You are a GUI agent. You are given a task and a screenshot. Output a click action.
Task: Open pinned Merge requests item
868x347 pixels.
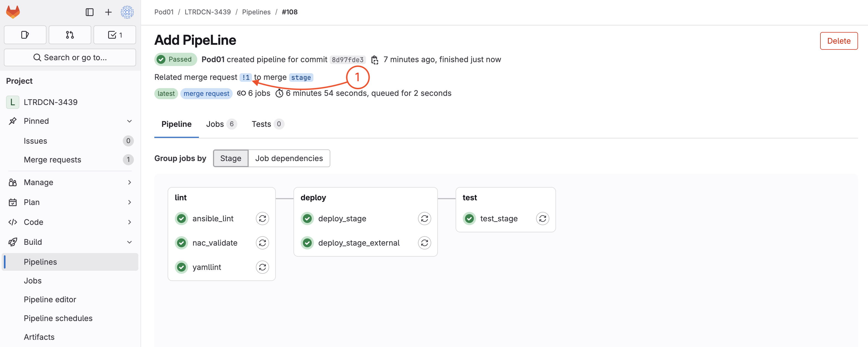point(70,159)
